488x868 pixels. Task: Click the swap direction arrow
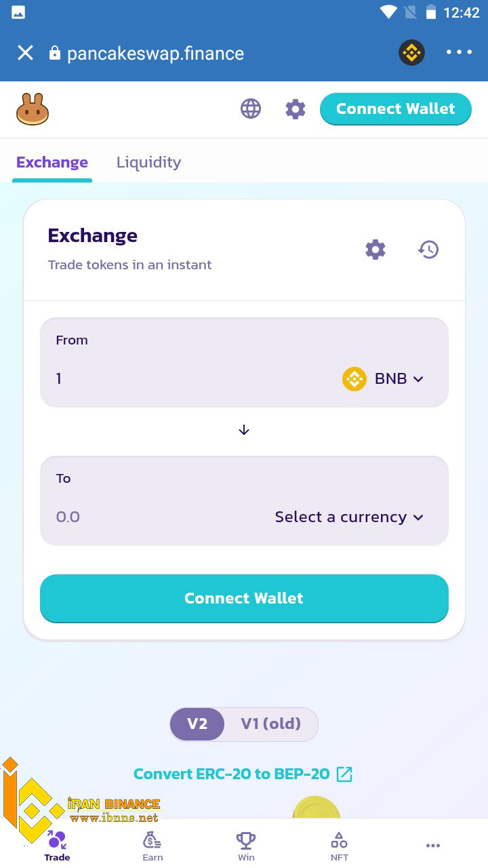(244, 430)
